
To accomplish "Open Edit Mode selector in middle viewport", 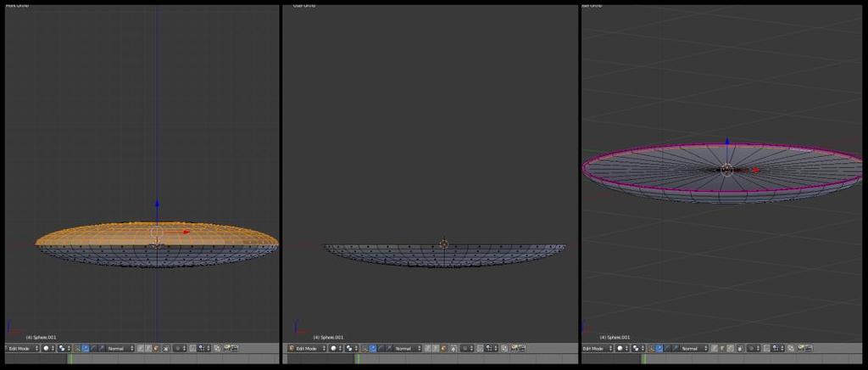I will click(x=307, y=349).
